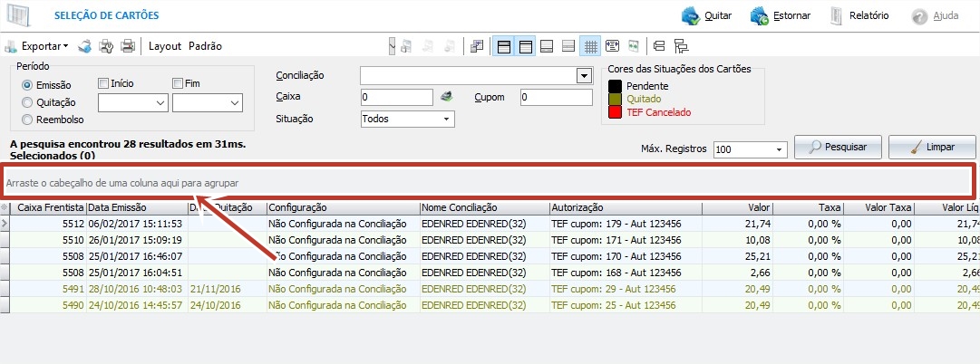This screenshot has width=980, height=364.
Task: Click the Valor Taxa column header
Action: pos(878,207)
